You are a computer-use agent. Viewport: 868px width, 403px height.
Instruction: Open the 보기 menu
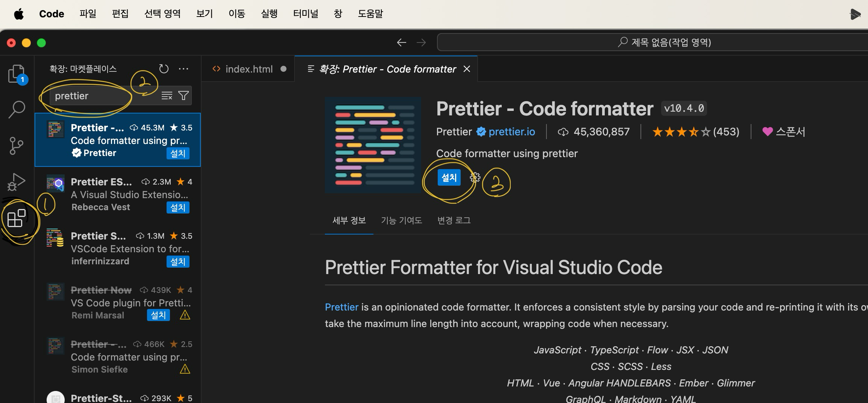click(205, 14)
